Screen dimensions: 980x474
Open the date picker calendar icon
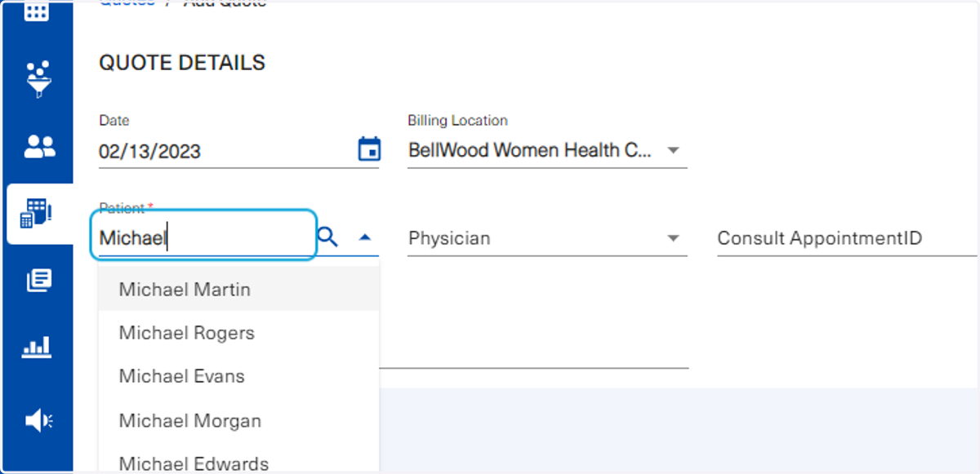370,149
